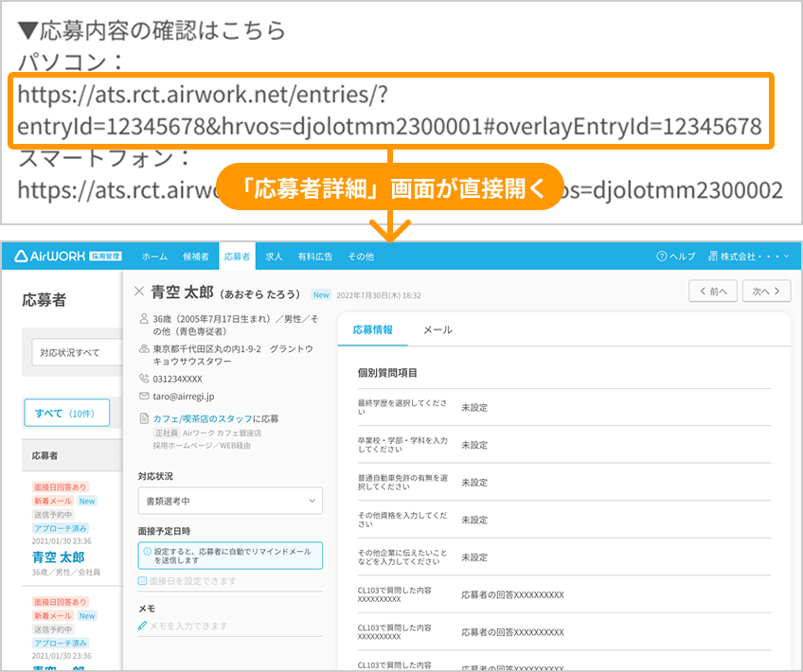
Task: Go to the previous applicant with 前へ
Action: (x=713, y=291)
